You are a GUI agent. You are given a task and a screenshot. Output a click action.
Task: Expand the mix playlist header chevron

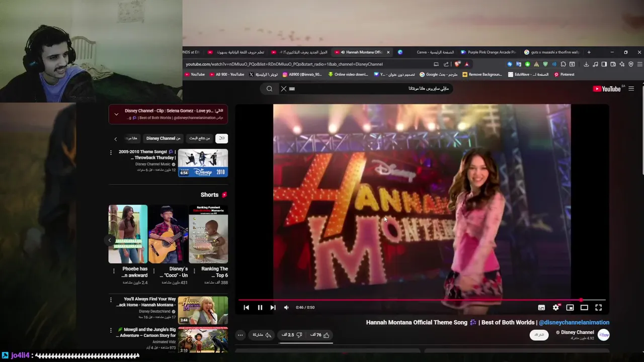coord(116,114)
